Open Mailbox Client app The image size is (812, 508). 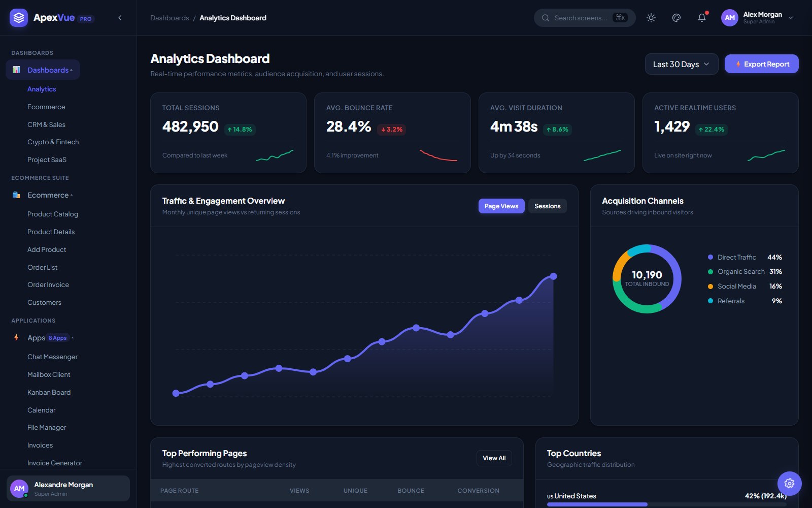49,374
